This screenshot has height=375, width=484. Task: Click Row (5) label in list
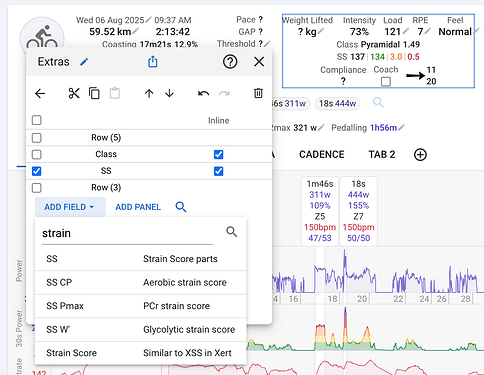point(106,138)
